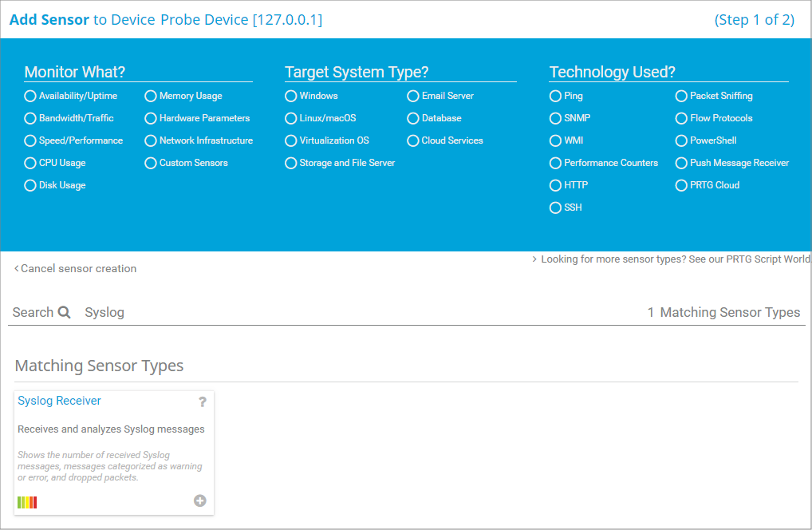
Task: Select the Availability/Uptime radio button
Action: pos(30,96)
